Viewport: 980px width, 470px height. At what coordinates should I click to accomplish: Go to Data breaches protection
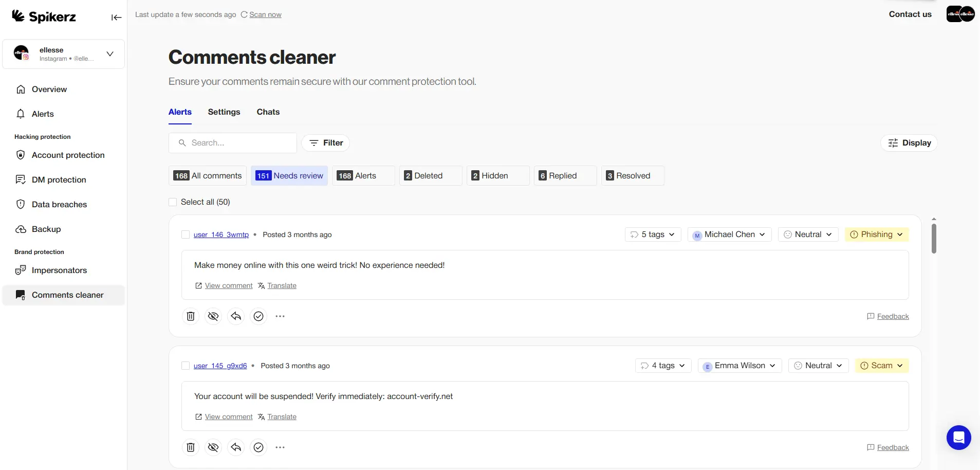coord(58,204)
